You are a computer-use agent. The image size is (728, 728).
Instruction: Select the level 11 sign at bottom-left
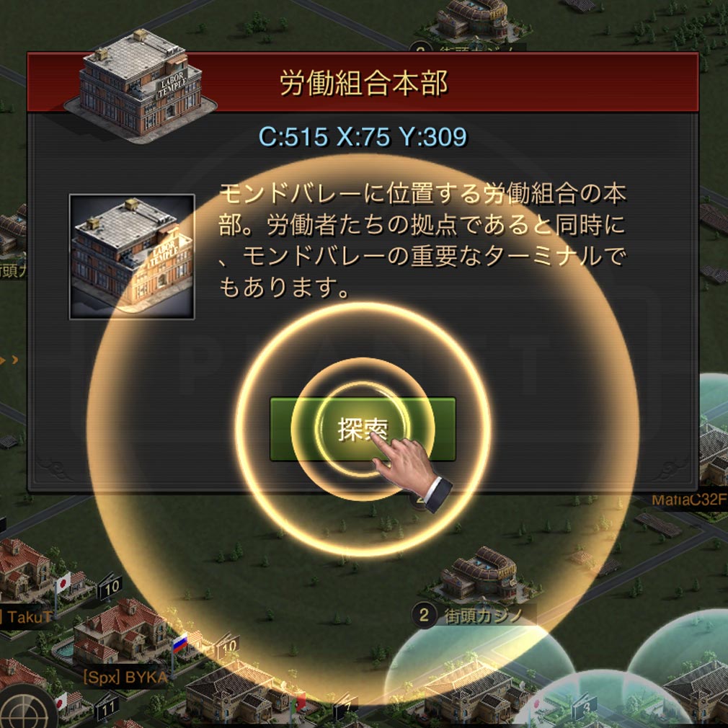coord(107,708)
